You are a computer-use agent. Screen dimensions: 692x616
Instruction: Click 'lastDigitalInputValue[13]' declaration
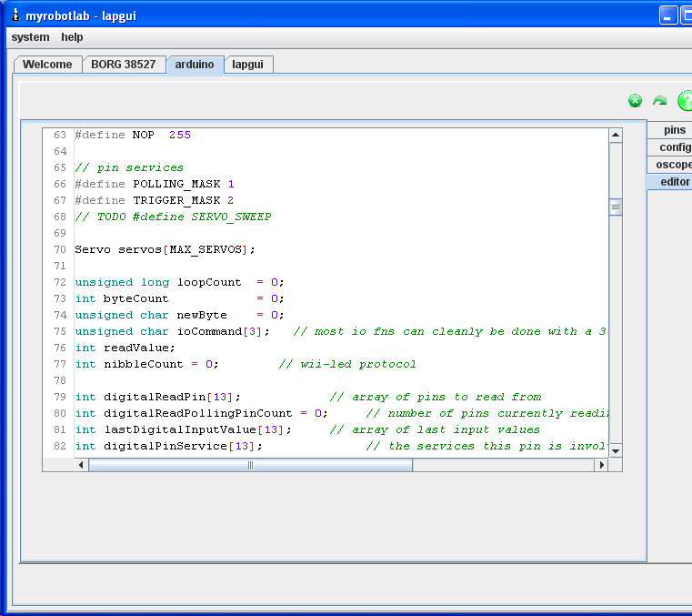click(194, 429)
